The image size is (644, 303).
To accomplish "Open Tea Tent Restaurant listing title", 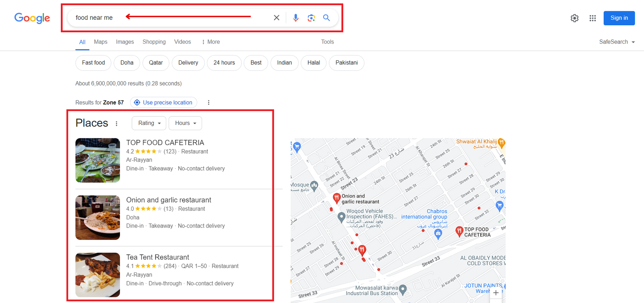I will point(158,257).
